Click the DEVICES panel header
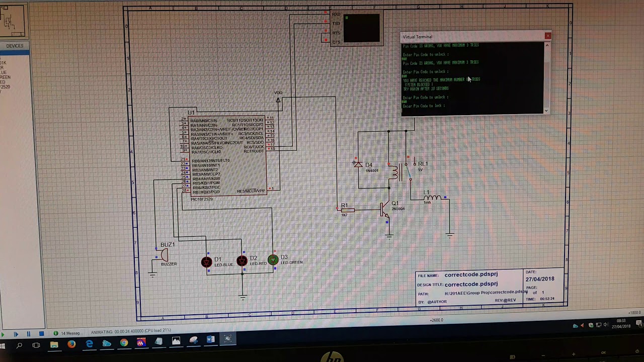Screen dimensions: 644x362 [x=15, y=46]
